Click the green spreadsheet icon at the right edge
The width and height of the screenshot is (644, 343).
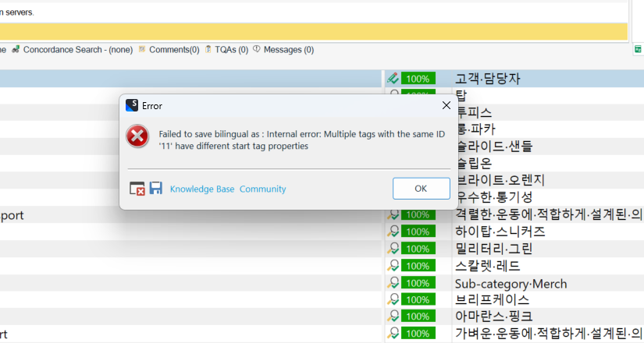[x=638, y=50]
